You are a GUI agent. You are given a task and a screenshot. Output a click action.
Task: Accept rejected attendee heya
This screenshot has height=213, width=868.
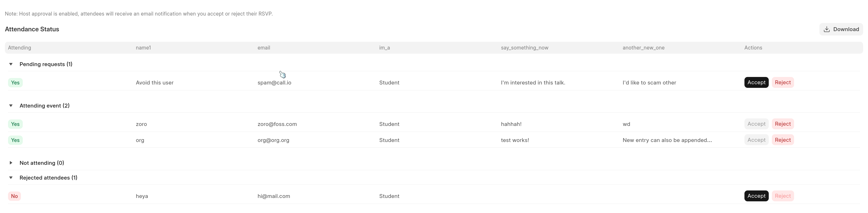(x=756, y=196)
